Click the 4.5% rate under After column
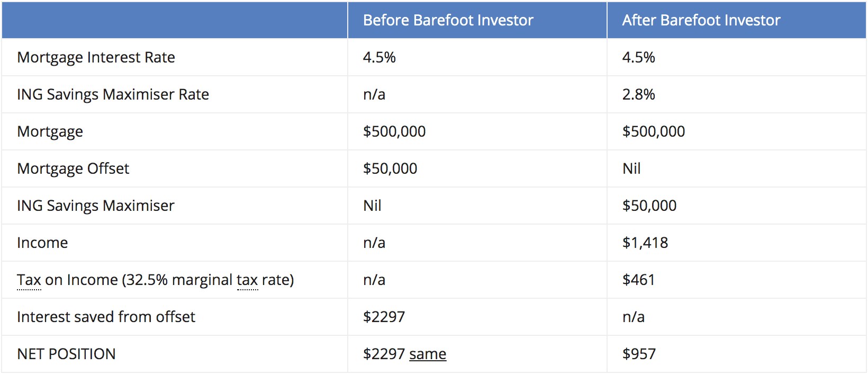 point(638,57)
